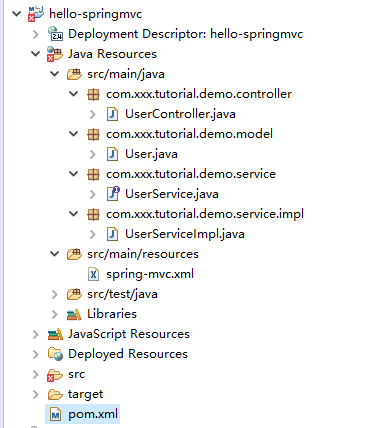The width and height of the screenshot is (387, 428).
Task: Expand JavaScript Resources node
Action: coord(36,334)
